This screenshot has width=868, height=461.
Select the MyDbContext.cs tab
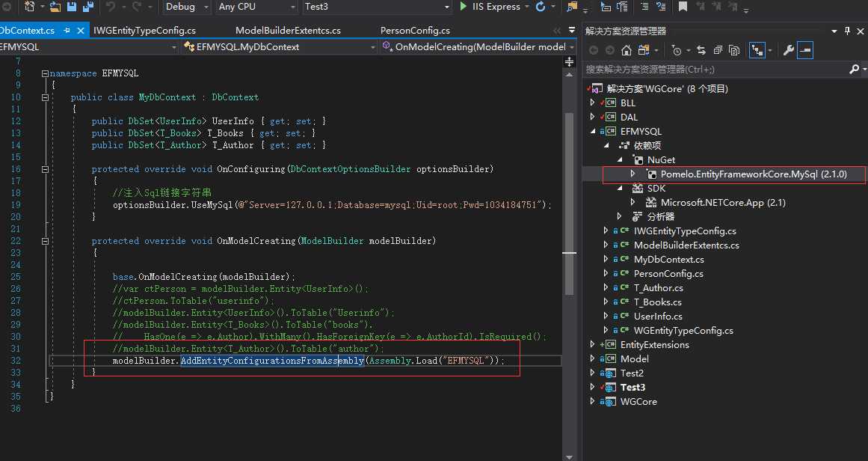27,31
